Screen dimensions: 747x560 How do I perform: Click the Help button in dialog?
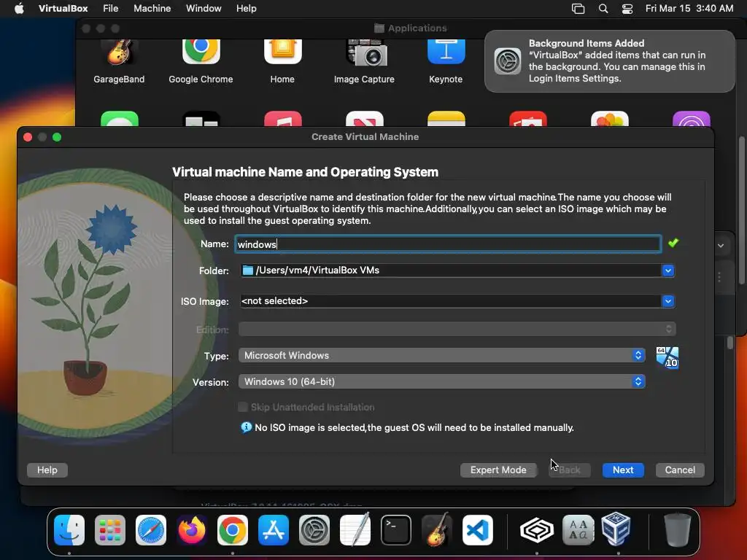coord(47,470)
